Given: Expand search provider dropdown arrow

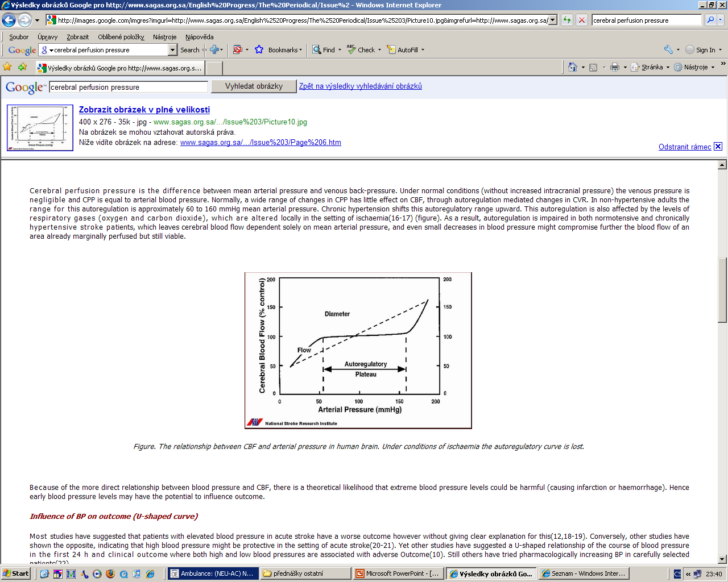Looking at the screenshot, I should coord(721,20).
